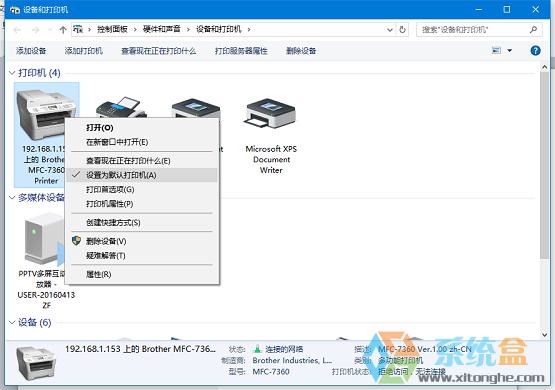Choose 打印机属性(P) menu item
The image size is (555, 390).
tap(142, 204)
